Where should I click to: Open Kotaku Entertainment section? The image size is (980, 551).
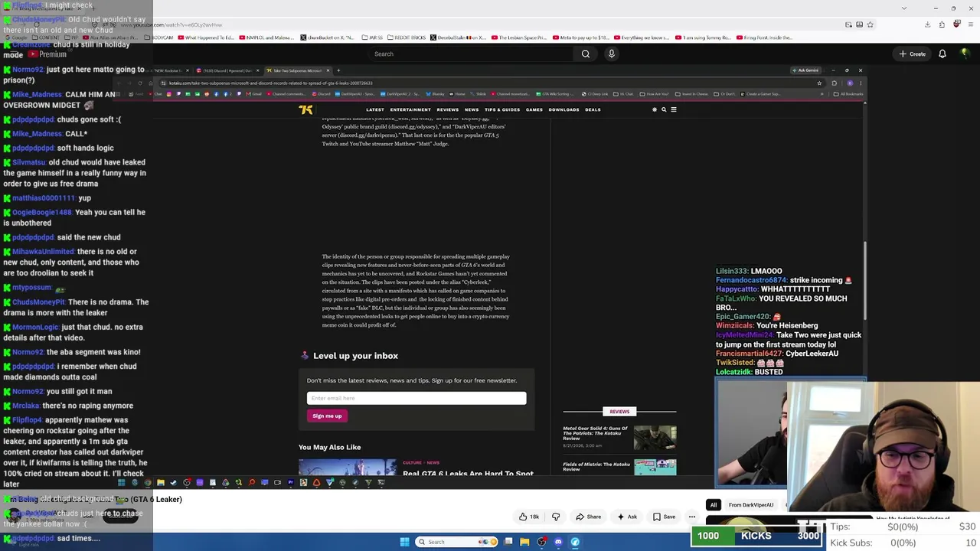pyautogui.click(x=410, y=109)
